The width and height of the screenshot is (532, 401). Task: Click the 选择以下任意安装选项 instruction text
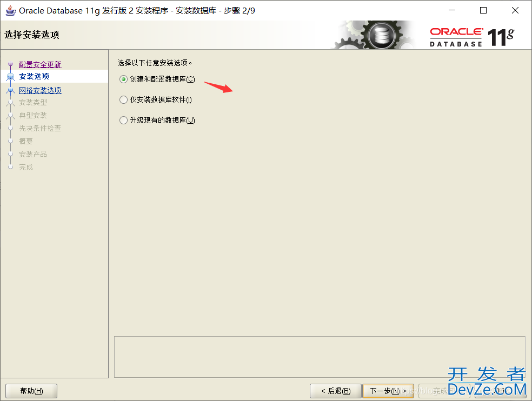155,63
